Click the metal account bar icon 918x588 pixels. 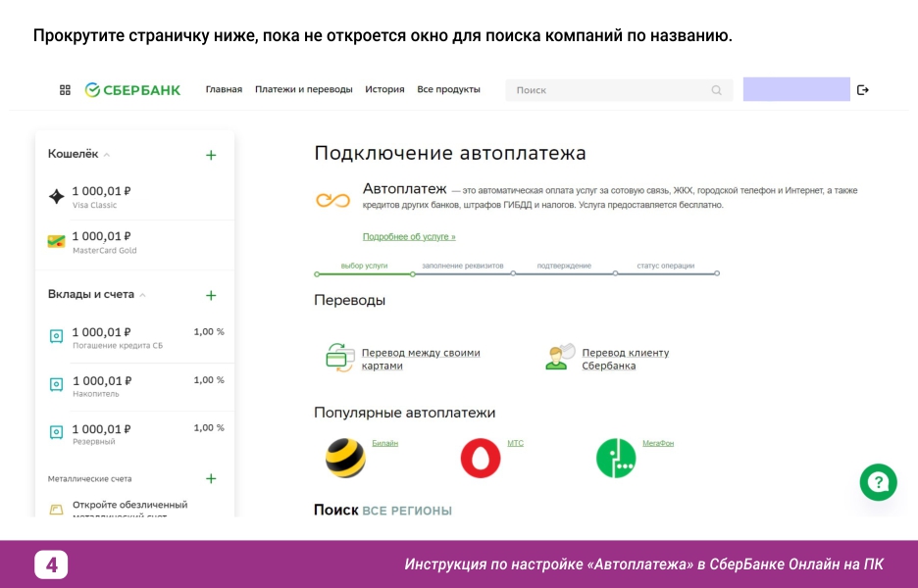56,510
